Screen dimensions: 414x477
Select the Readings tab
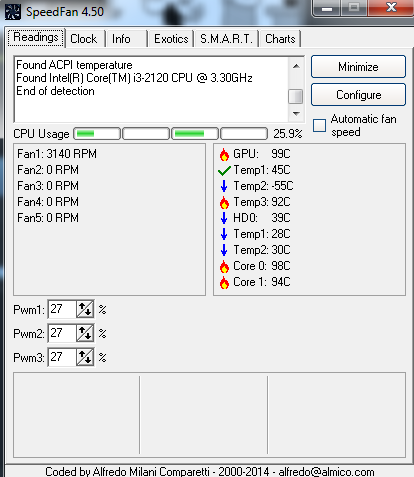36,37
